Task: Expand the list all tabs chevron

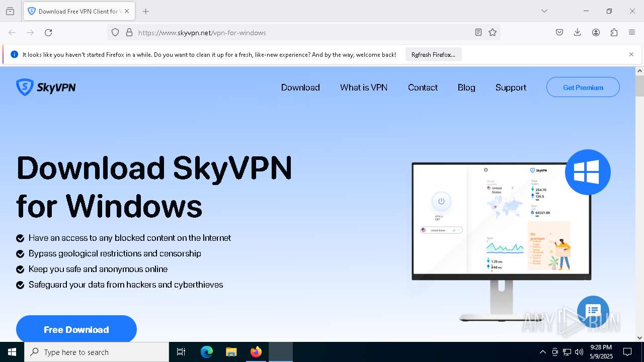Action: point(544,11)
